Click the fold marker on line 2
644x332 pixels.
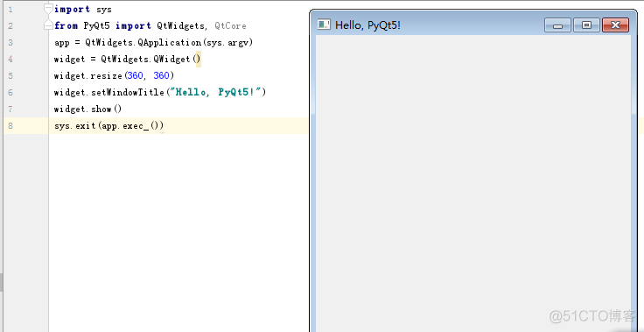[x=48, y=25]
